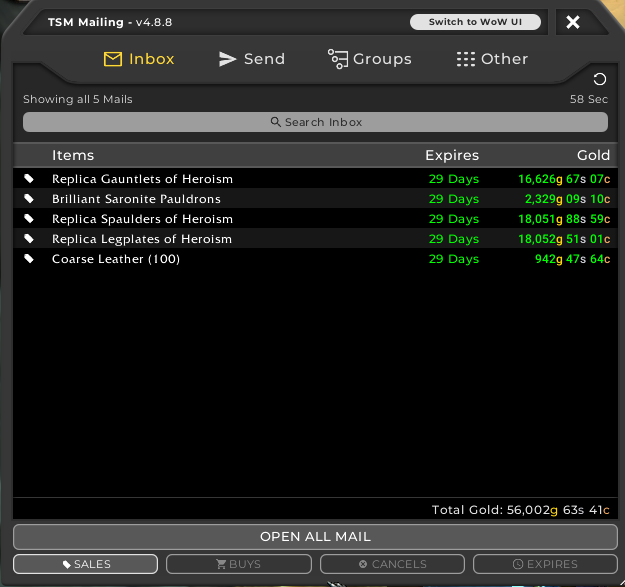Click Switch to WoW UI button
This screenshot has width=625, height=587.
coord(475,22)
